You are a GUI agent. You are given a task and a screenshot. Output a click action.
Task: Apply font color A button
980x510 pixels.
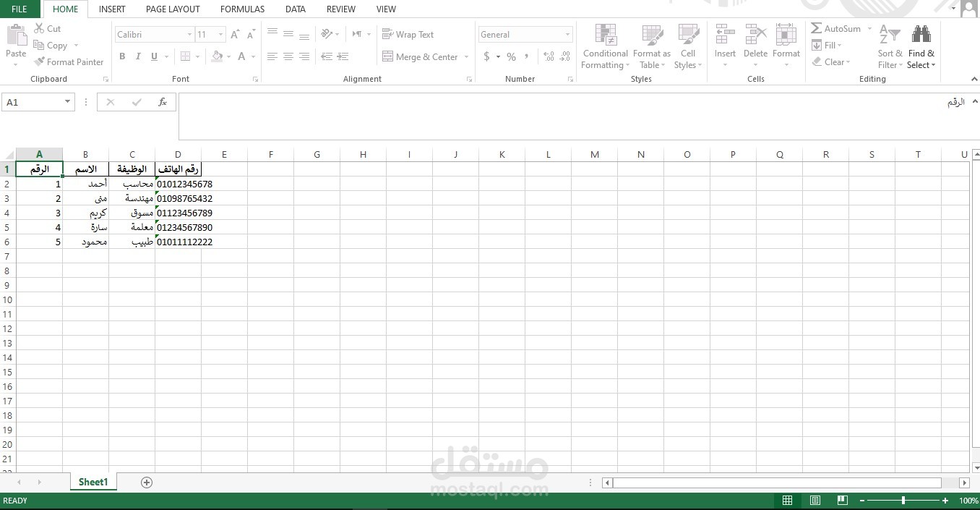[x=241, y=56]
